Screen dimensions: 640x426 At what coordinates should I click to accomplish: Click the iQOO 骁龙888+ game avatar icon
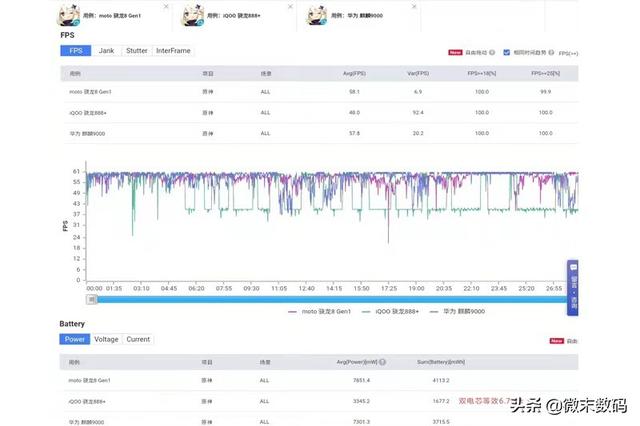pyautogui.click(x=198, y=14)
